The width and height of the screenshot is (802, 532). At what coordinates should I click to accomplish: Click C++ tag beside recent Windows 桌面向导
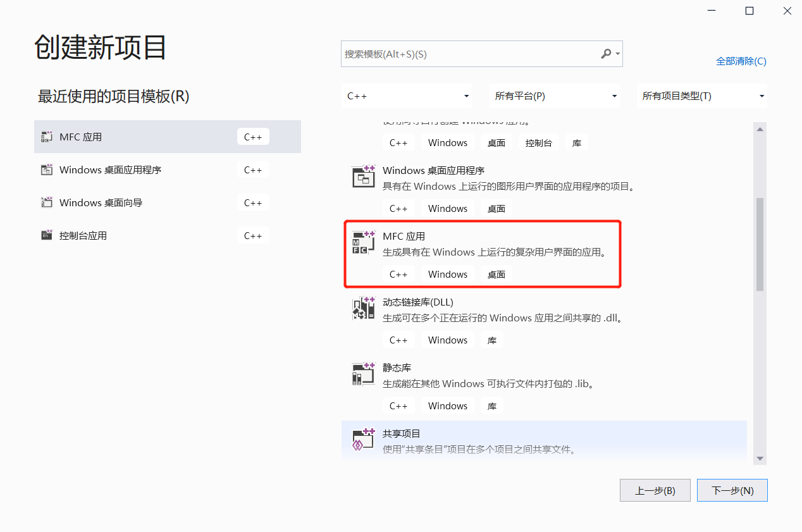(253, 202)
